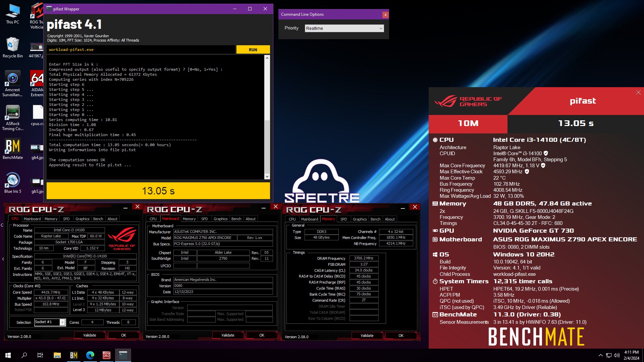
Task: Switch to BenchMate taskbar app
Action: click(x=74, y=355)
